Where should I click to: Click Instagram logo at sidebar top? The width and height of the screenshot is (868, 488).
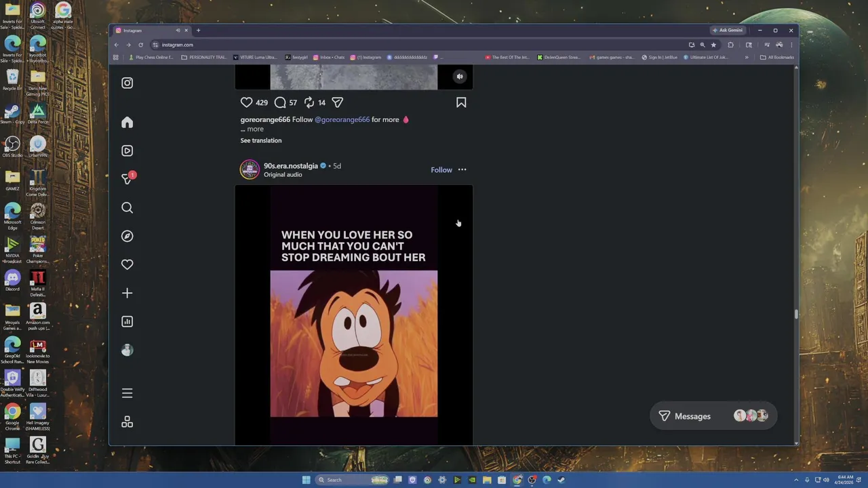[x=127, y=83]
